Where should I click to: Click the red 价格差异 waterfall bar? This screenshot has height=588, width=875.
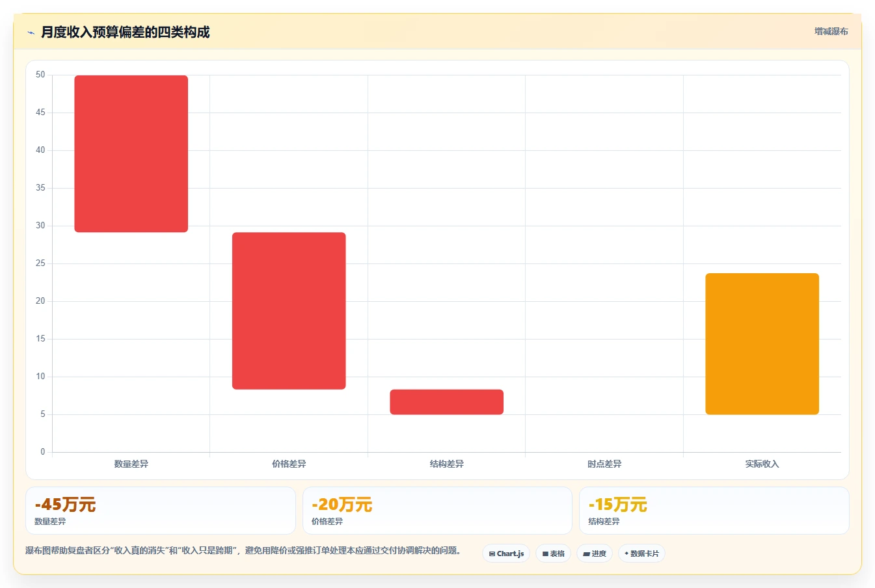tap(289, 311)
